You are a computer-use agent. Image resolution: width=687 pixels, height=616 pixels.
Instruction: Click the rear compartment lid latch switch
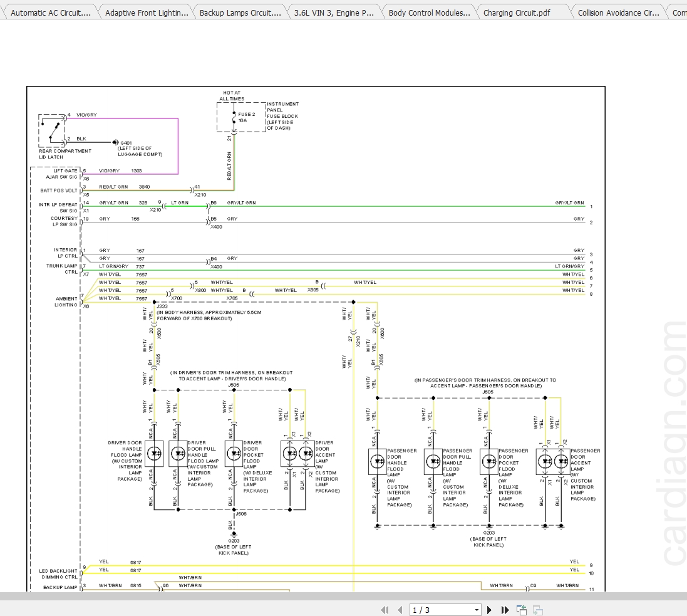coord(54,131)
